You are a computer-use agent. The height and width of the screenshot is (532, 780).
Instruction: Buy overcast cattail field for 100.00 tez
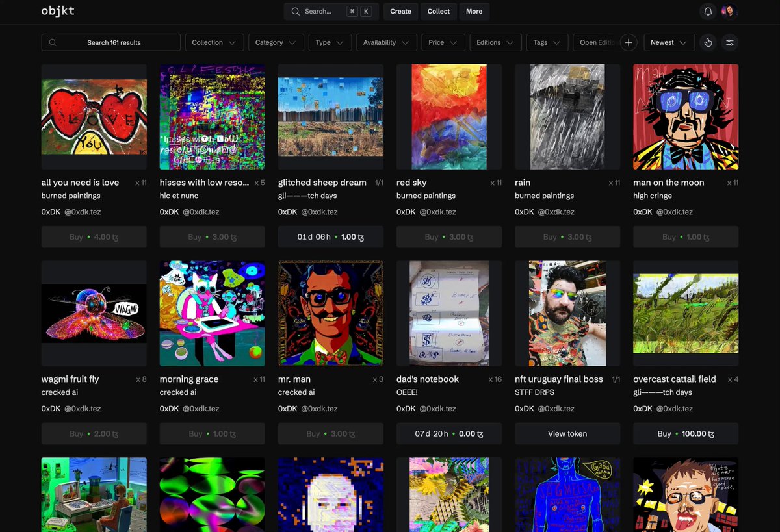click(686, 434)
